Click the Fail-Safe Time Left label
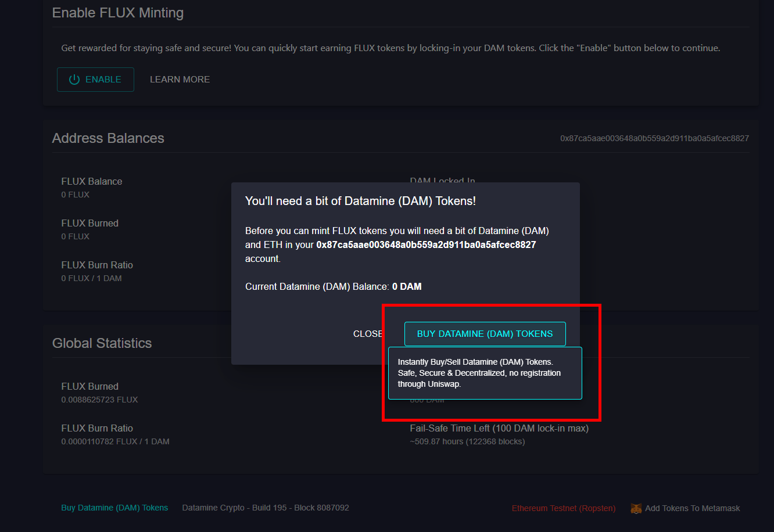 (499, 428)
